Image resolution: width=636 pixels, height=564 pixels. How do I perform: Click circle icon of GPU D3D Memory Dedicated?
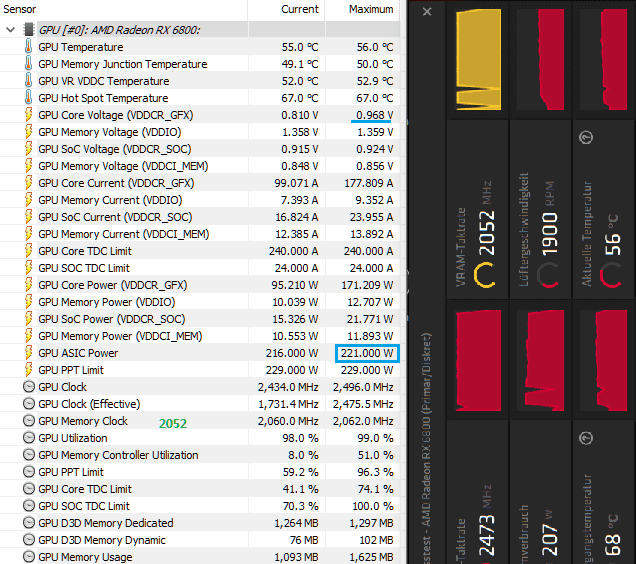29,523
